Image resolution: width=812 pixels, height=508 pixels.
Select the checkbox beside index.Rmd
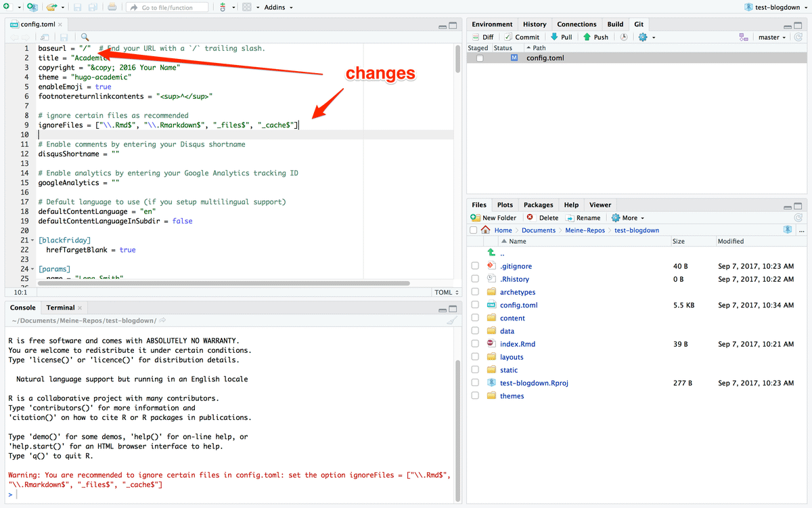click(474, 343)
